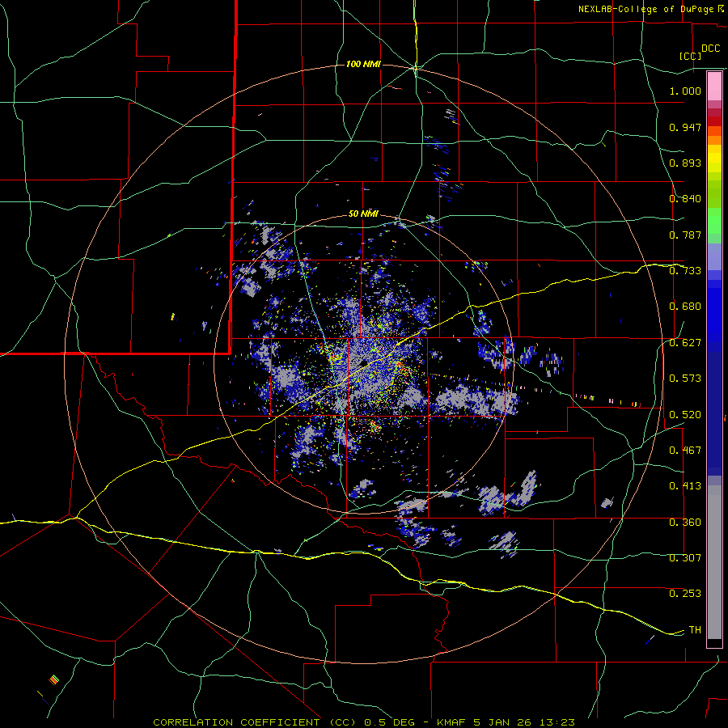Click the 0.627 color scale value

[x=685, y=343]
